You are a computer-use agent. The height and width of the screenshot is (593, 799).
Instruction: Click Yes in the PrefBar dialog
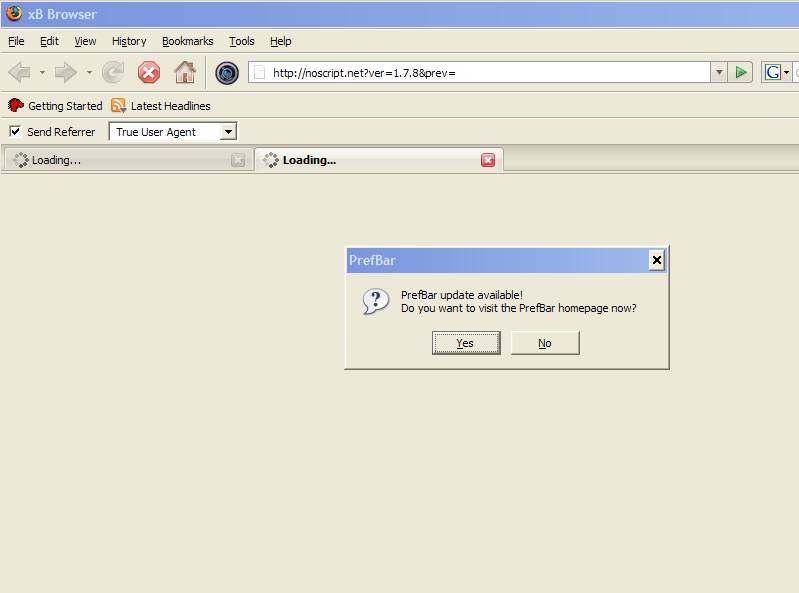[466, 343]
